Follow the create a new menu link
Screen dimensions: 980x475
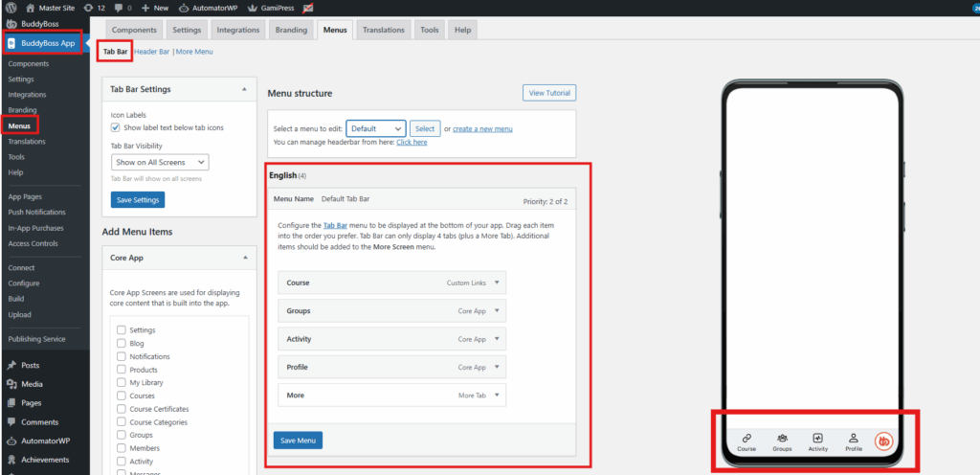click(482, 128)
